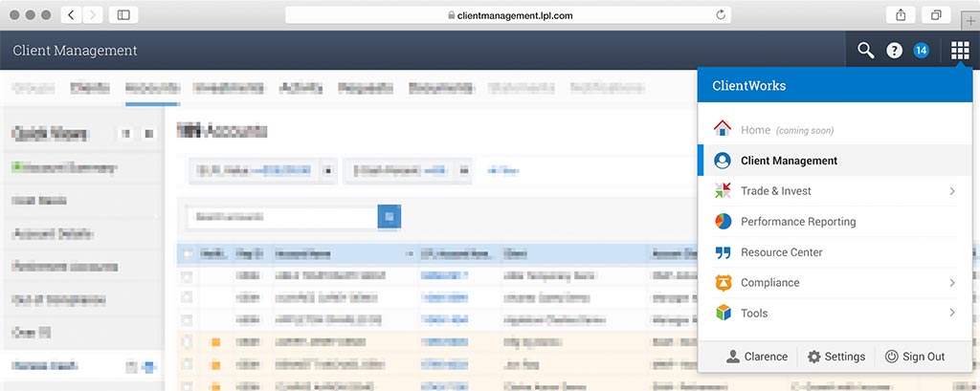Expand the Tools submenu chevron
The width and height of the screenshot is (980, 391).
(952, 313)
